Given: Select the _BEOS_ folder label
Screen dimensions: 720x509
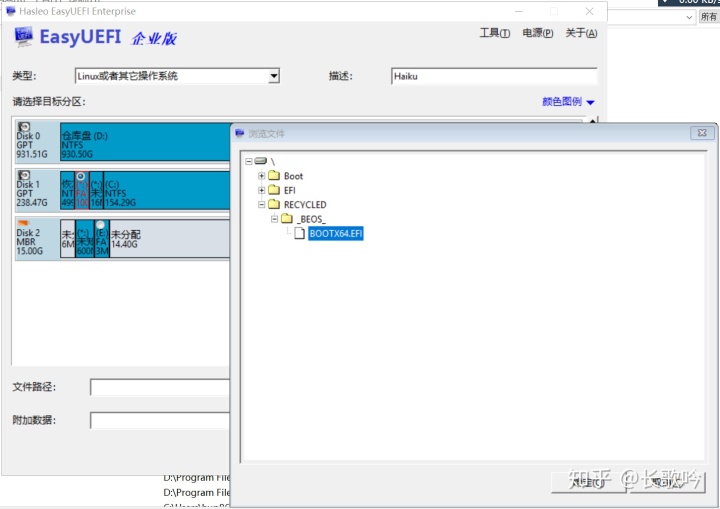Looking at the screenshot, I should [311, 219].
